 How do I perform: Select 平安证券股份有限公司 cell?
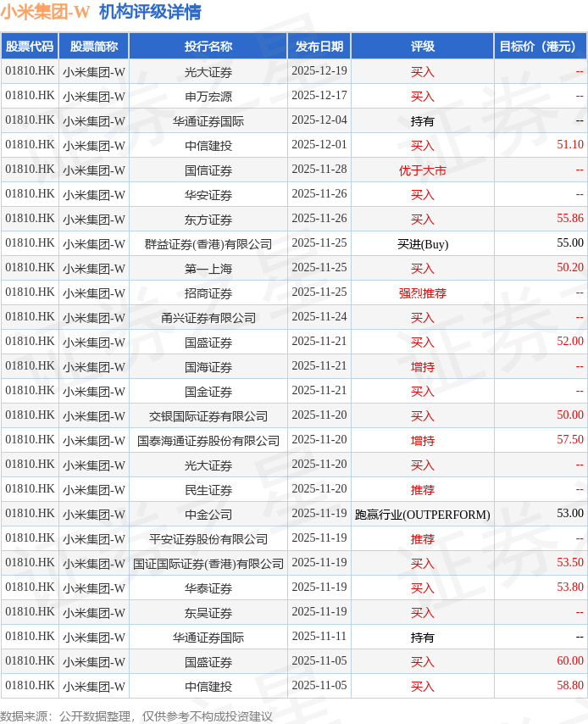208,539
